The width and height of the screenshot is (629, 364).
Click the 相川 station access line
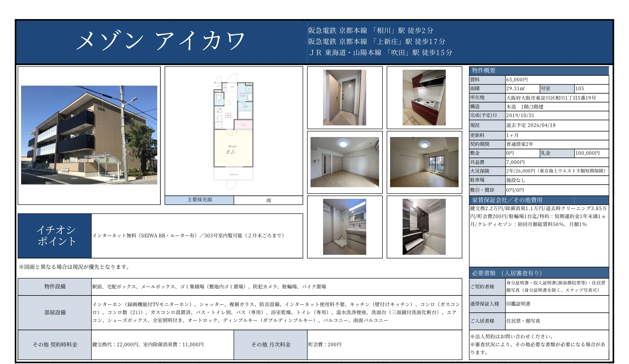point(371,31)
